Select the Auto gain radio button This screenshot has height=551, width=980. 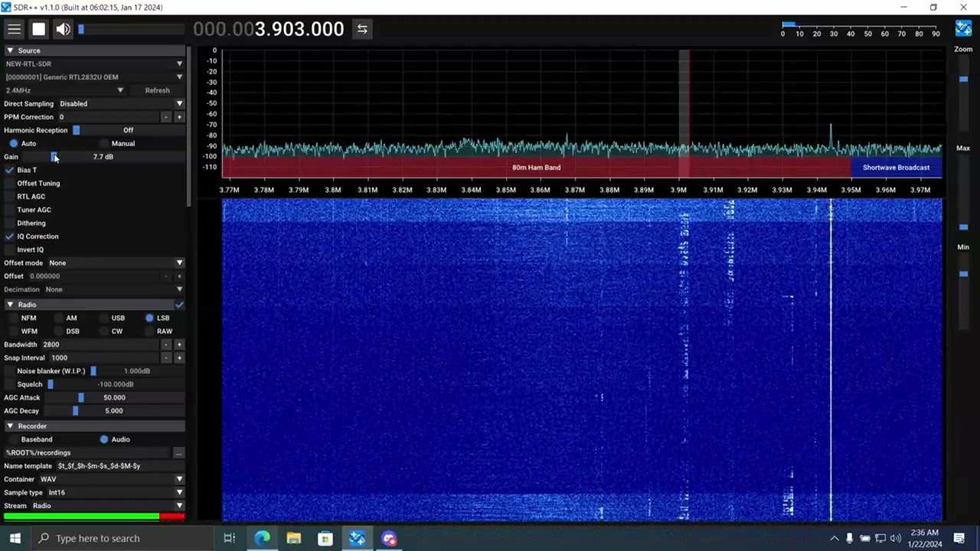[x=14, y=143]
